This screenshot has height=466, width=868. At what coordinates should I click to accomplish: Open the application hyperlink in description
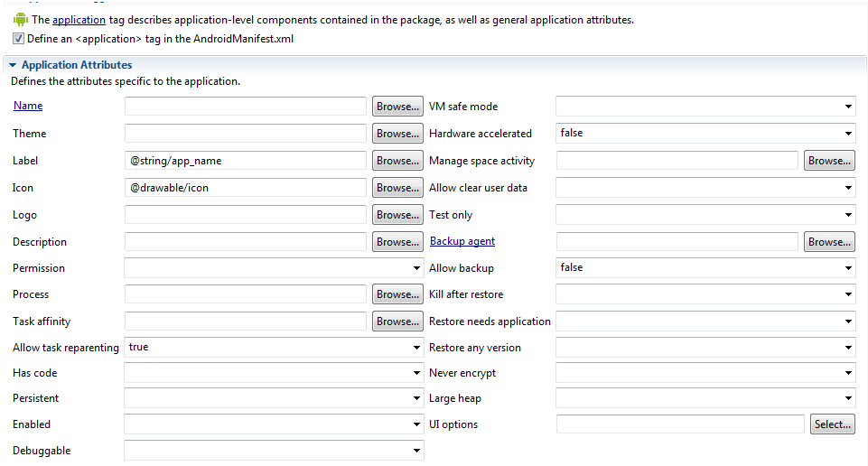click(x=79, y=20)
